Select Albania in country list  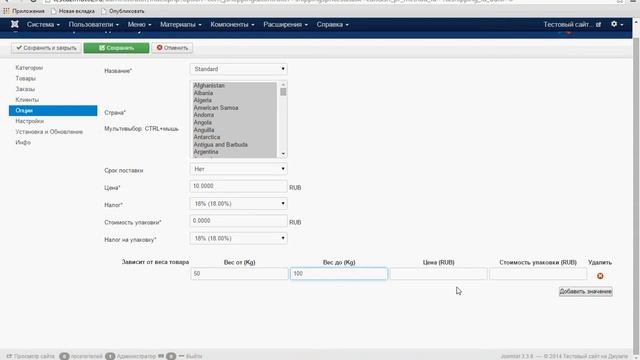click(x=234, y=93)
